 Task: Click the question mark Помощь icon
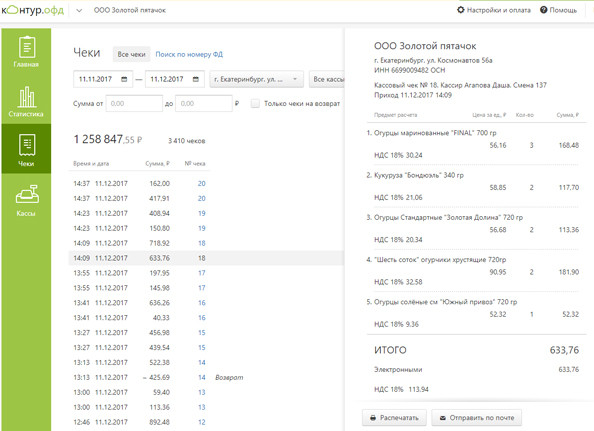pyautogui.click(x=544, y=10)
